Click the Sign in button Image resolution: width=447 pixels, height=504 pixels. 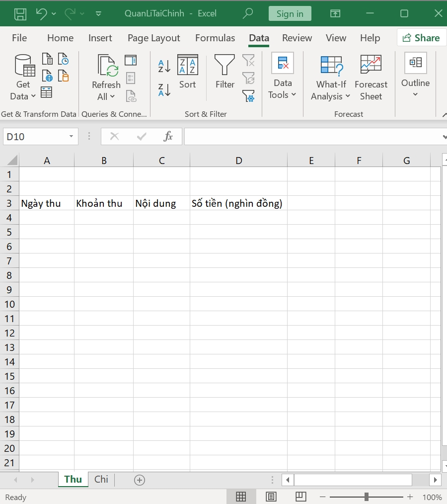click(290, 13)
